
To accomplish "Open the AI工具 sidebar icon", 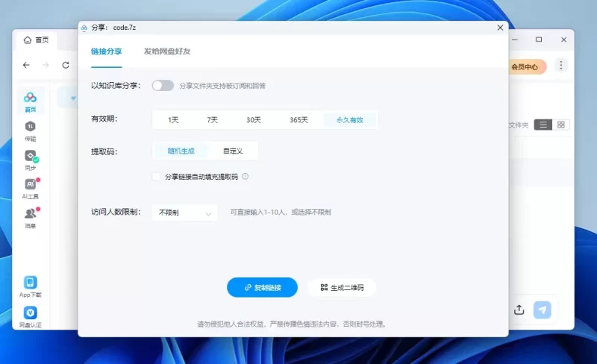I will (30, 189).
